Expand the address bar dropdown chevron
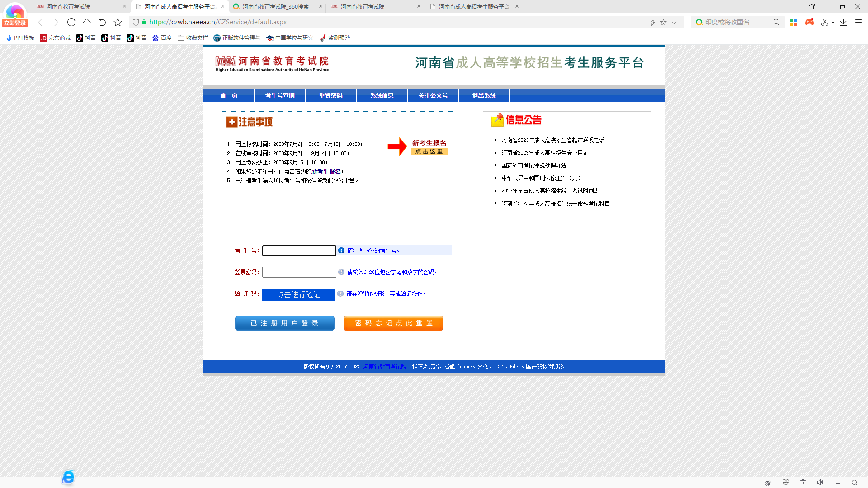The image size is (868, 488). (x=674, y=23)
